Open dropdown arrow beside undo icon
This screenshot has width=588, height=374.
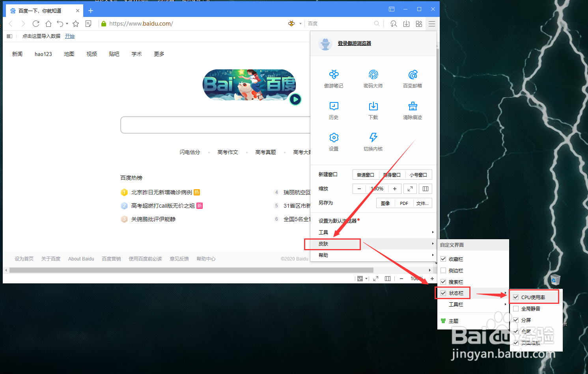[67, 24]
